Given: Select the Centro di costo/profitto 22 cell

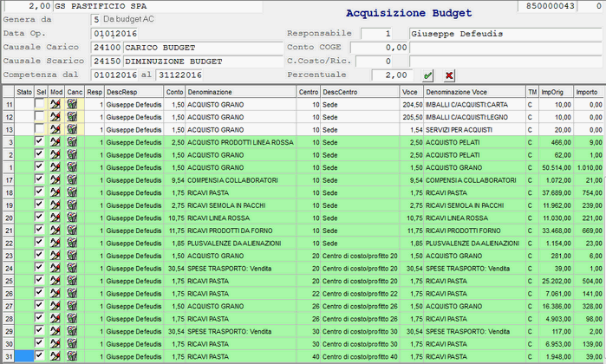Looking at the screenshot, I should tap(360, 293).
